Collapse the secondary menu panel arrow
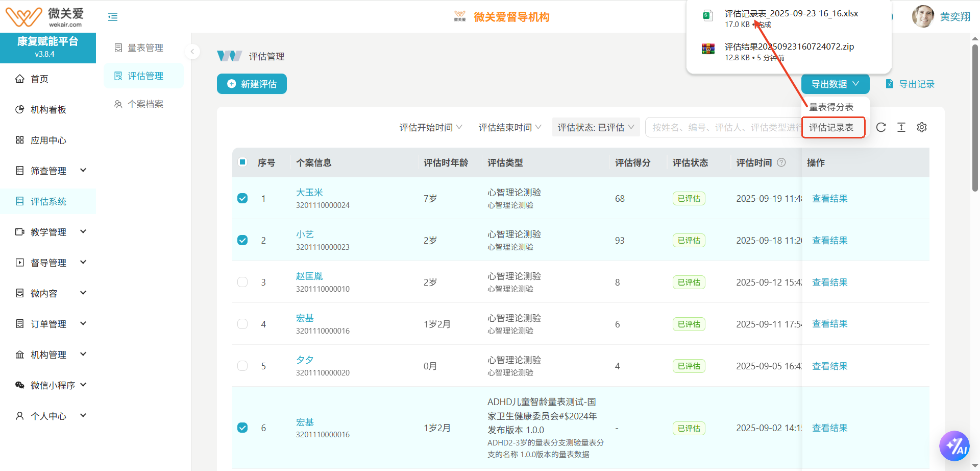 tap(192, 51)
